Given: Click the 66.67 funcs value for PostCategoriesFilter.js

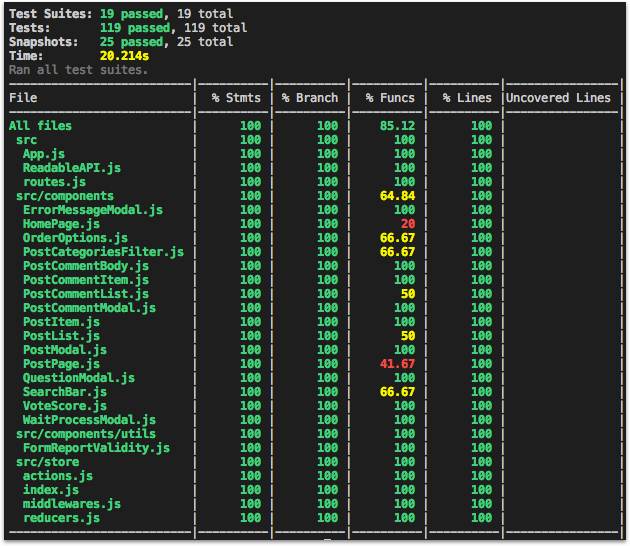Looking at the screenshot, I should click(397, 252).
